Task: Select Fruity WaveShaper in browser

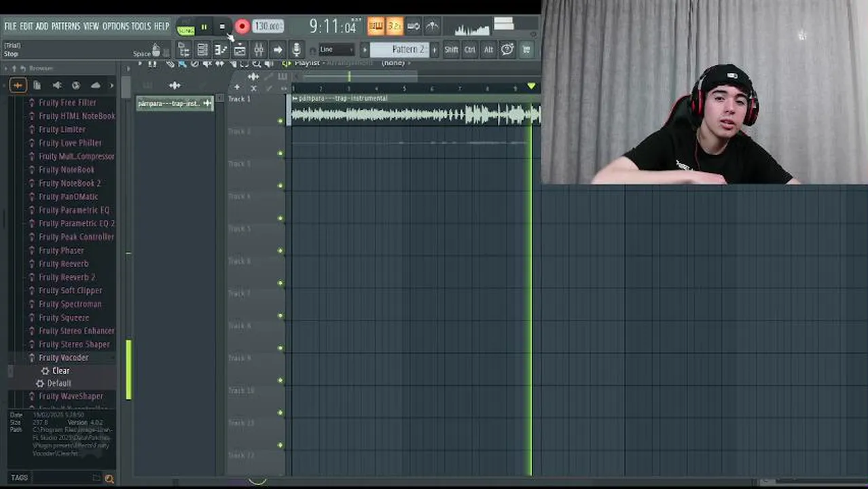Action: 71,396
